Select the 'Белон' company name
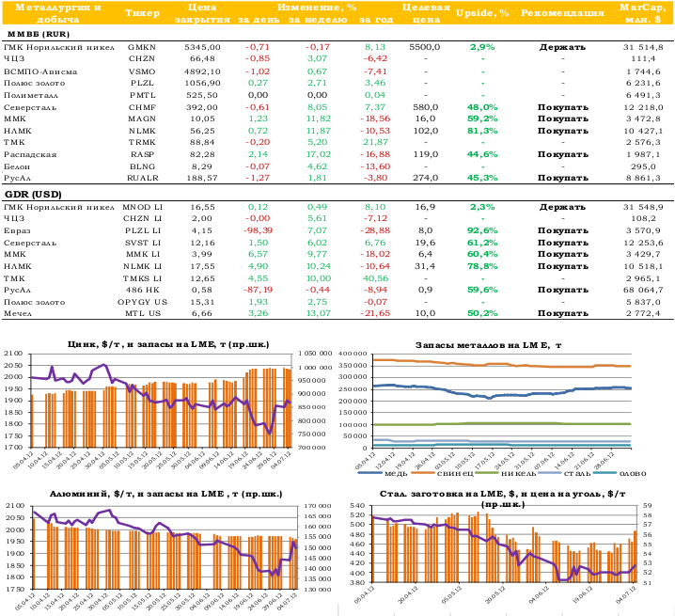This screenshot has width=675, height=616. click(x=17, y=166)
